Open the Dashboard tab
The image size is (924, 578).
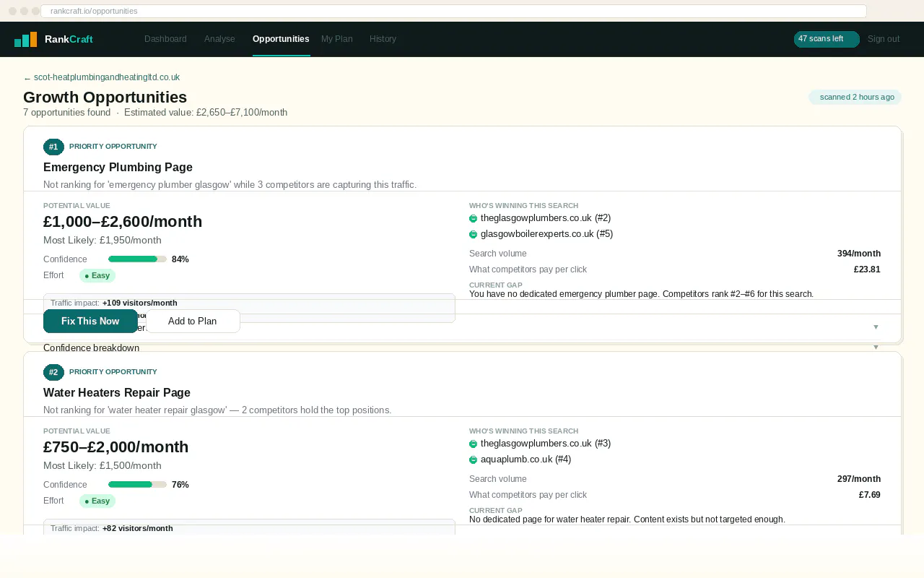click(165, 39)
